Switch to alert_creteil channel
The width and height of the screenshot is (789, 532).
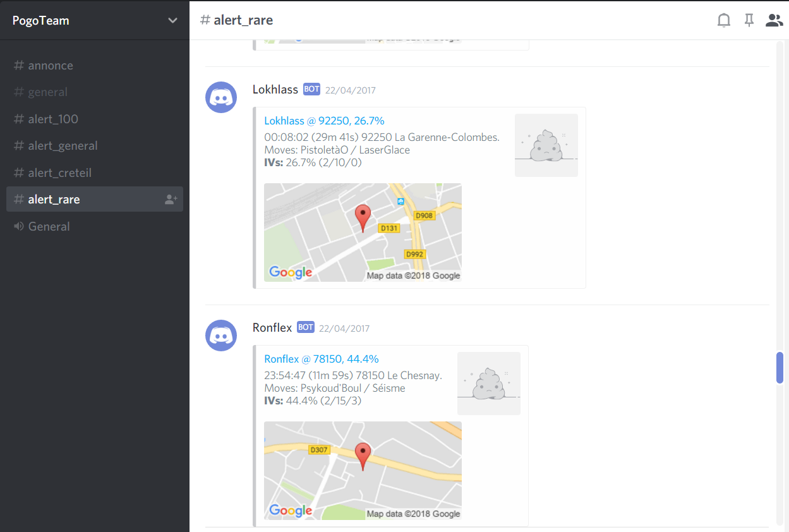coord(95,172)
